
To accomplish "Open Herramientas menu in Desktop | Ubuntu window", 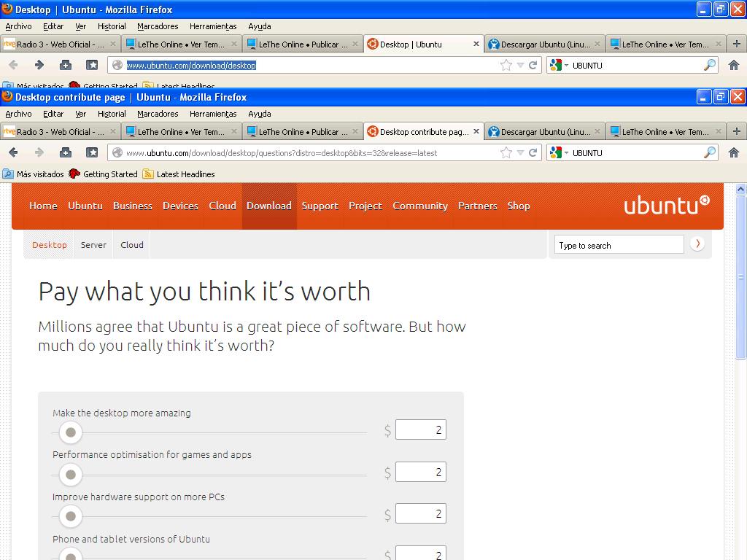I will [x=213, y=26].
